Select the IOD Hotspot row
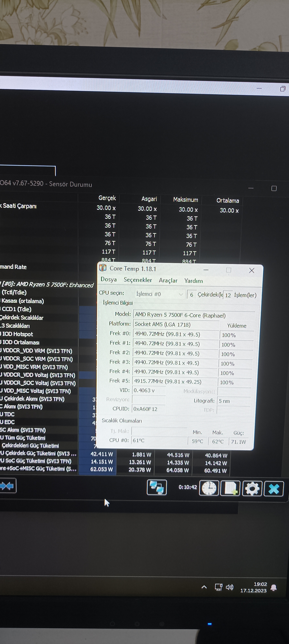The width and height of the screenshot is (289, 644). 17,334
